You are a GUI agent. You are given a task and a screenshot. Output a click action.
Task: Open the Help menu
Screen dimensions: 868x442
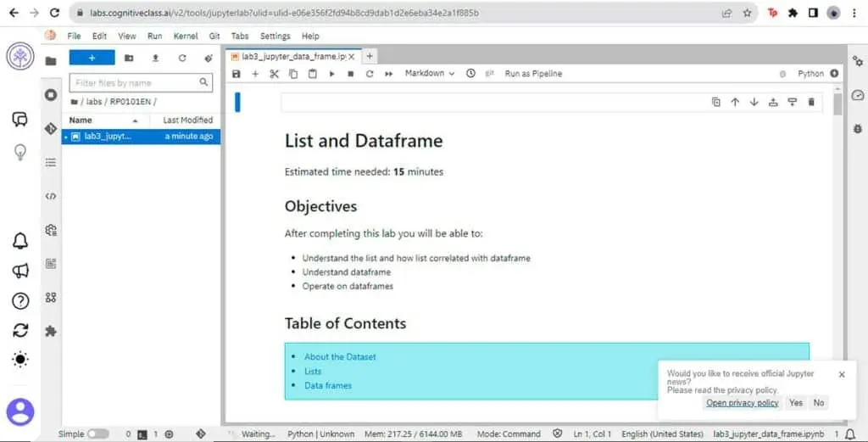(310, 36)
